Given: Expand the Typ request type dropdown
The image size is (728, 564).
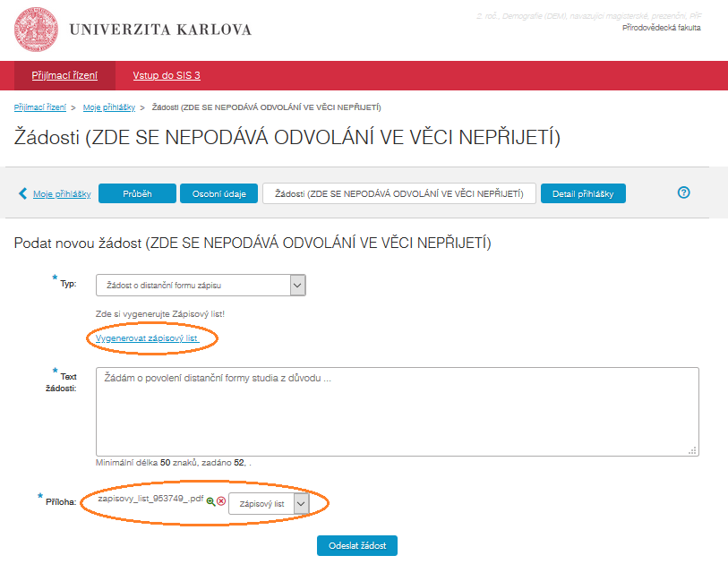Looking at the screenshot, I should point(298,285).
